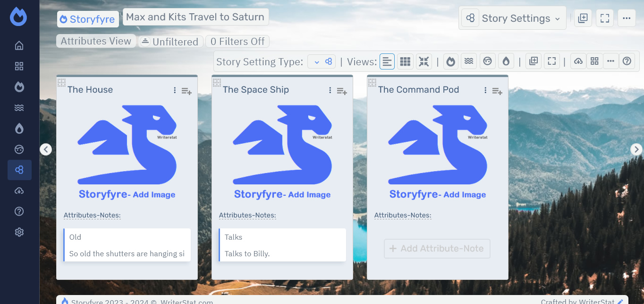Viewport: 644px width, 304px height.
Task: Select the flame icon in the sidebar
Action: pyautogui.click(x=19, y=87)
